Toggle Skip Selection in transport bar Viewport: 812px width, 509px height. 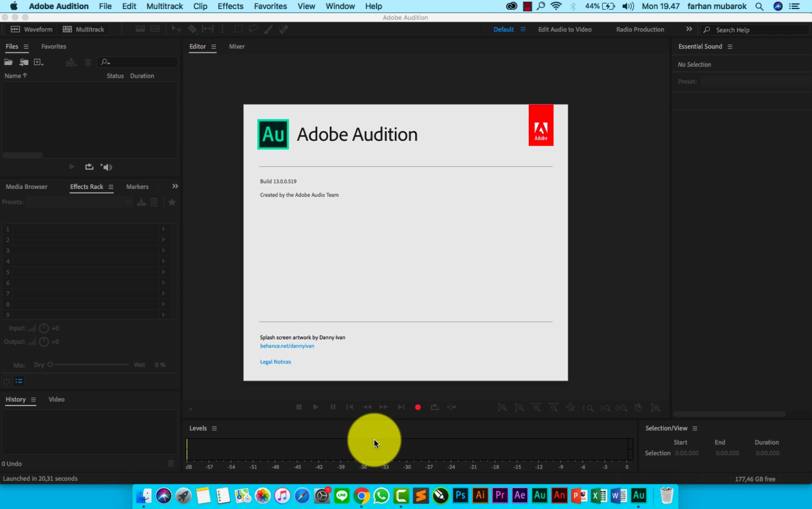click(x=452, y=407)
